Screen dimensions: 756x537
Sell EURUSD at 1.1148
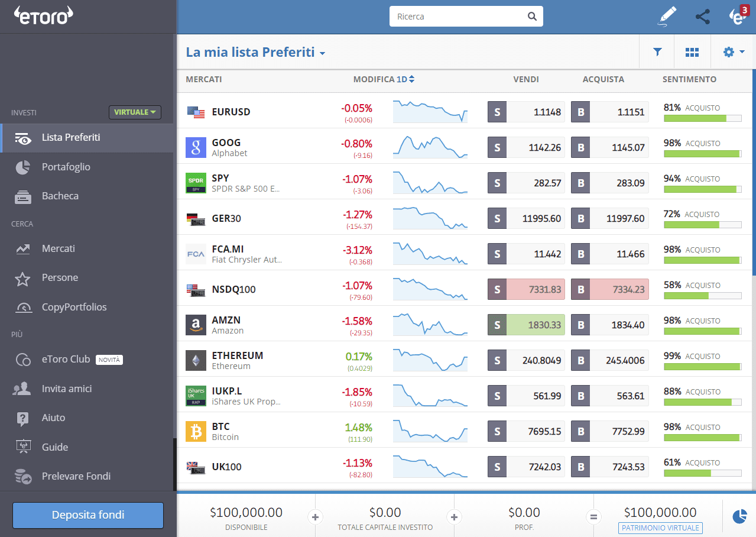[x=526, y=112]
